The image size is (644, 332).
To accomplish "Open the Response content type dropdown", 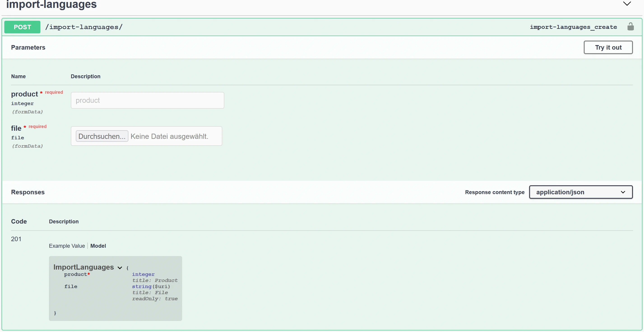I will coord(581,192).
